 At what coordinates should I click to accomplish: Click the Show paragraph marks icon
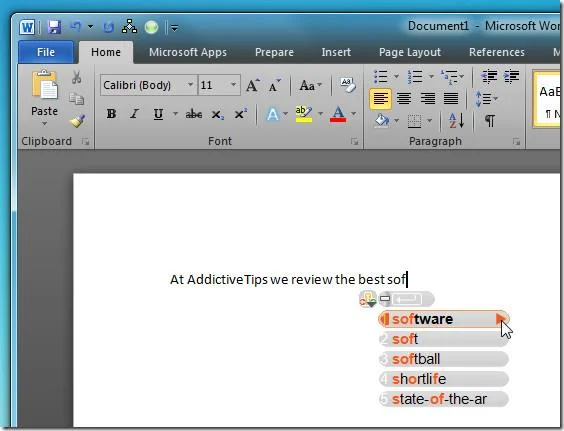coord(490,121)
